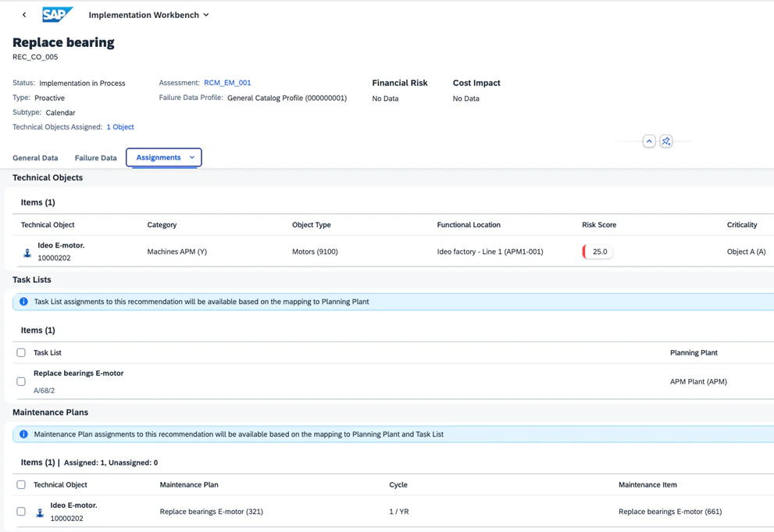Click APM Plant (APM) planning plant cell
Screen dimensions: 774x532
click(698, 381)
